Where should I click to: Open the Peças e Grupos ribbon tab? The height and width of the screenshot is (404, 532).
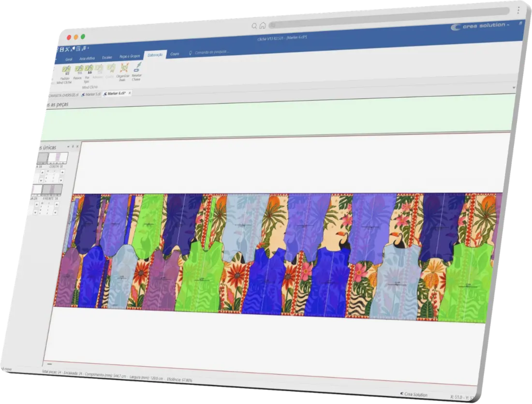click(130, 56)
